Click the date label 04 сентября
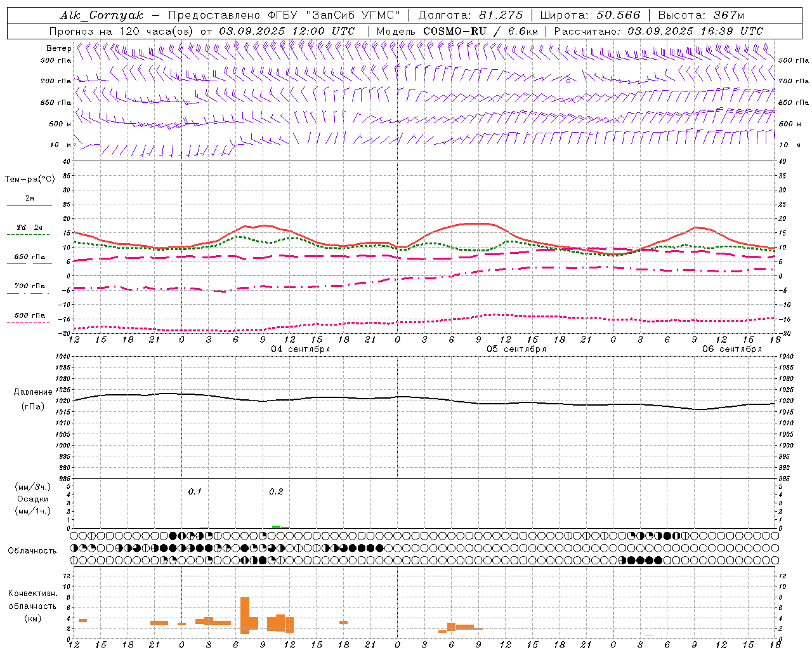The image size is (812, 650). click(301, 349)
